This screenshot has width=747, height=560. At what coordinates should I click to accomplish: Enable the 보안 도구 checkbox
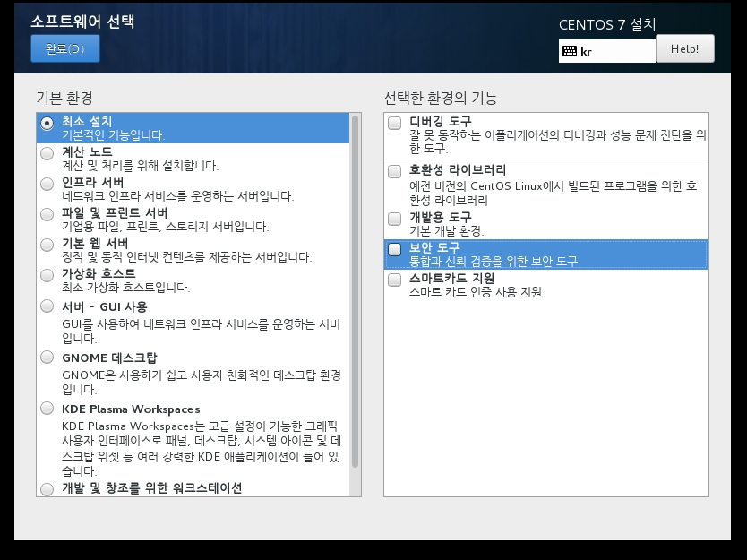click(395, 249)
